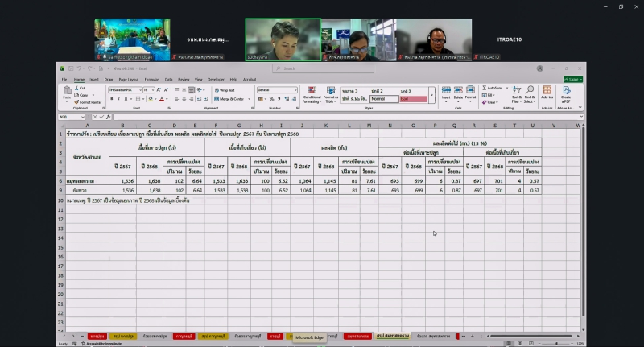
Task: Open the font name dropdown
Action: tap(141, 90)
